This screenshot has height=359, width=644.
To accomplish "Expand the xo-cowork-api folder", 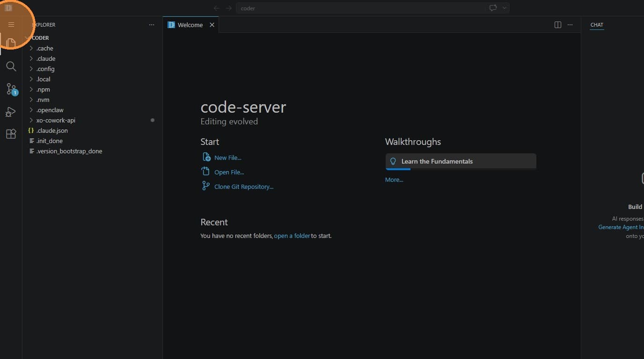I will [93, 120].
